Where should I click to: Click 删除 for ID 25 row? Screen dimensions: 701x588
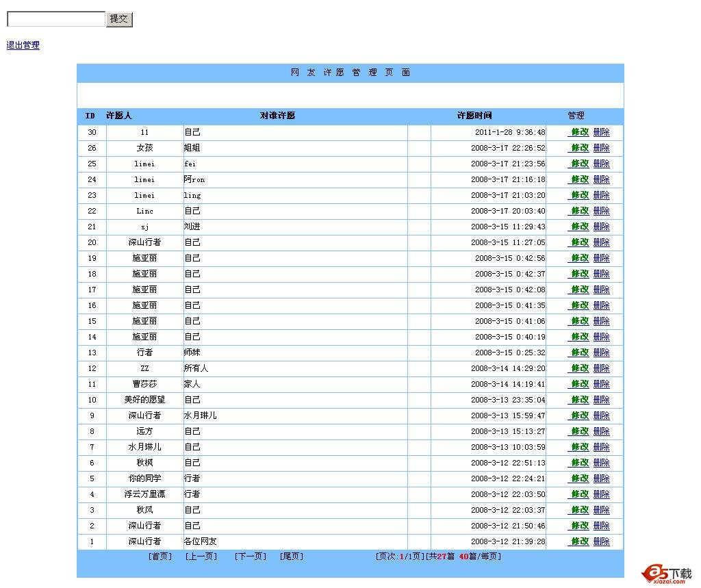click(x=601, y=163)
